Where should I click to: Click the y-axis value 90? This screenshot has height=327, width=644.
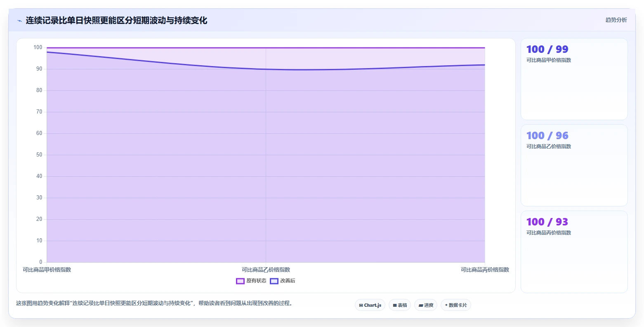[39, 69]
